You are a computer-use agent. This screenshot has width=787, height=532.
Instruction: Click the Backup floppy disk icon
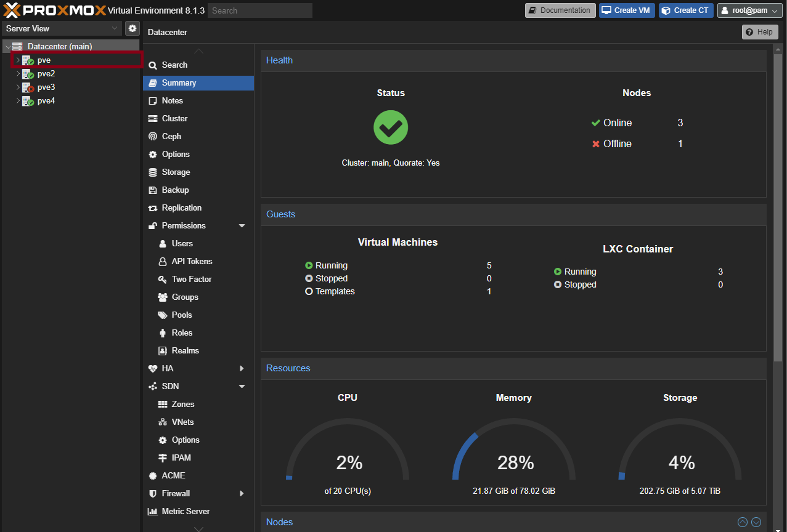point(153,190)
